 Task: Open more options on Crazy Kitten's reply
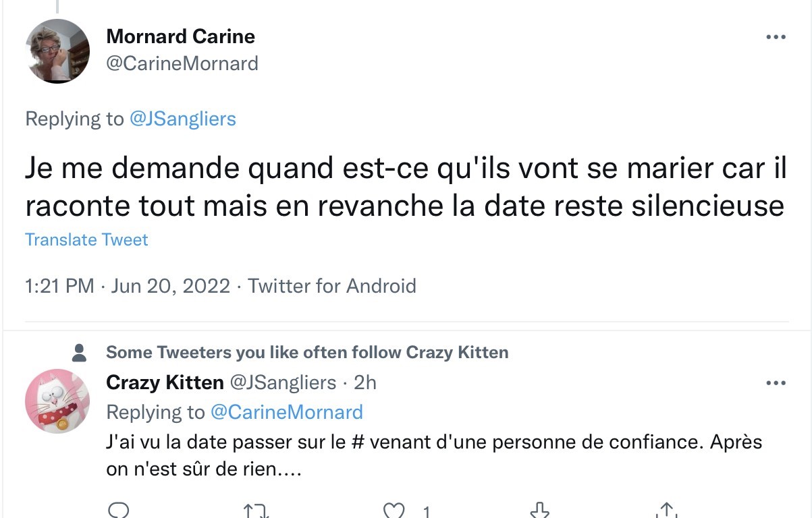[776, 383]
